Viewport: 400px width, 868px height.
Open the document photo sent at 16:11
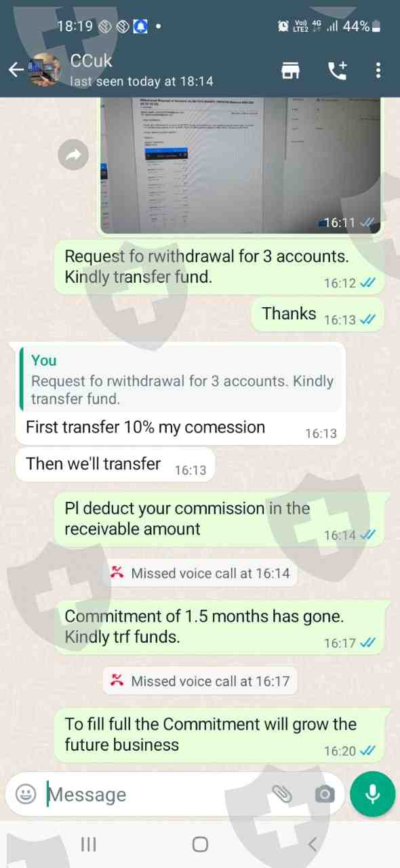click(241, 165)
